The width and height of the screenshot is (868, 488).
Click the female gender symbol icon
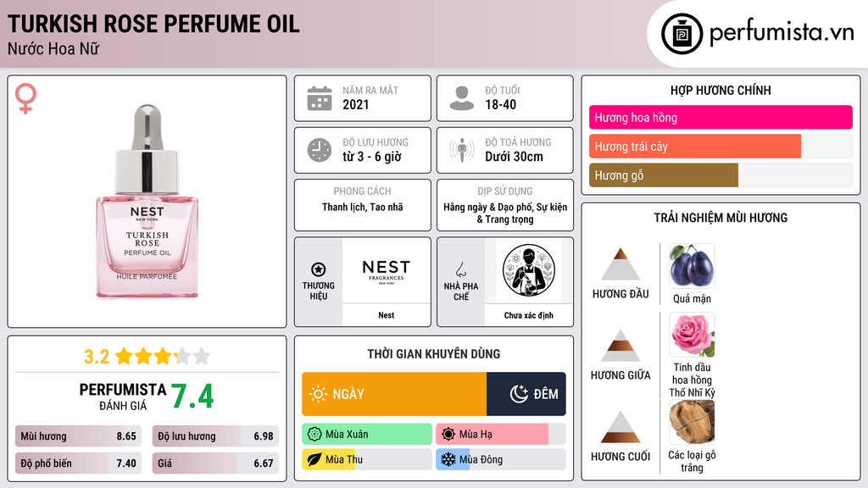pos(25,98)
